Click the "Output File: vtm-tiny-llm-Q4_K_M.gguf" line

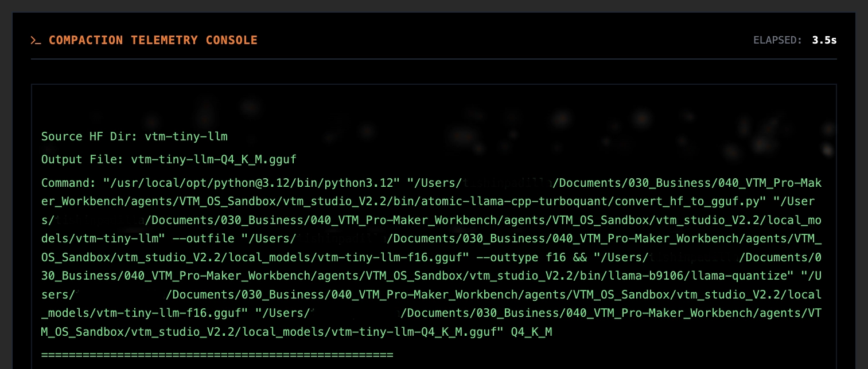point(169,159)
